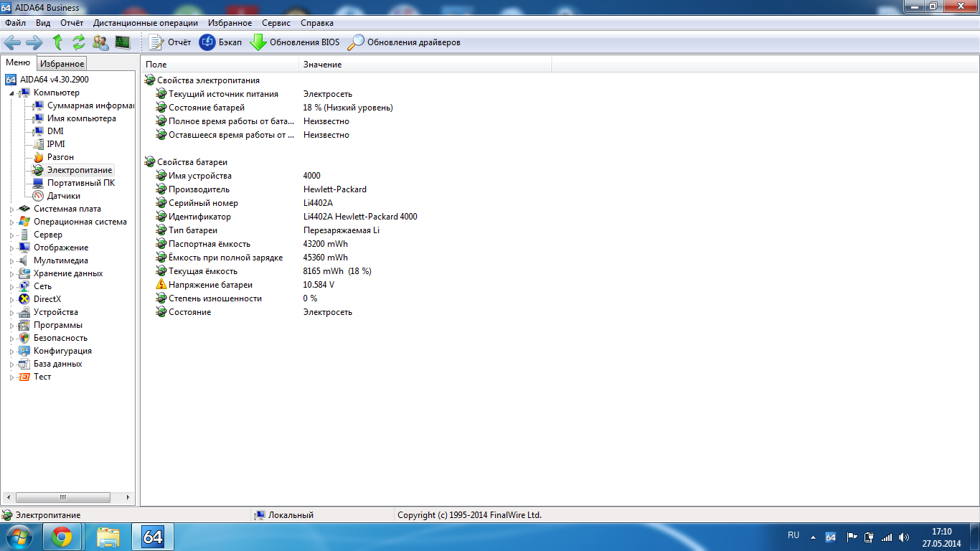This screenshot has width=980, height=551.
Task: Click the Тест tree icon
Action: pyautogui.click(x=24, y=377)
